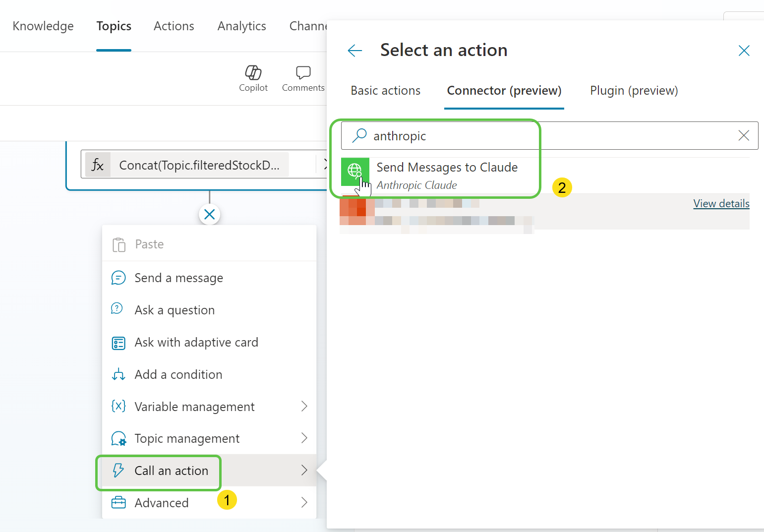The height and width of the screenshot is (532, 764).
Task: Close the Select an action panel
Action: coord(744,51)
